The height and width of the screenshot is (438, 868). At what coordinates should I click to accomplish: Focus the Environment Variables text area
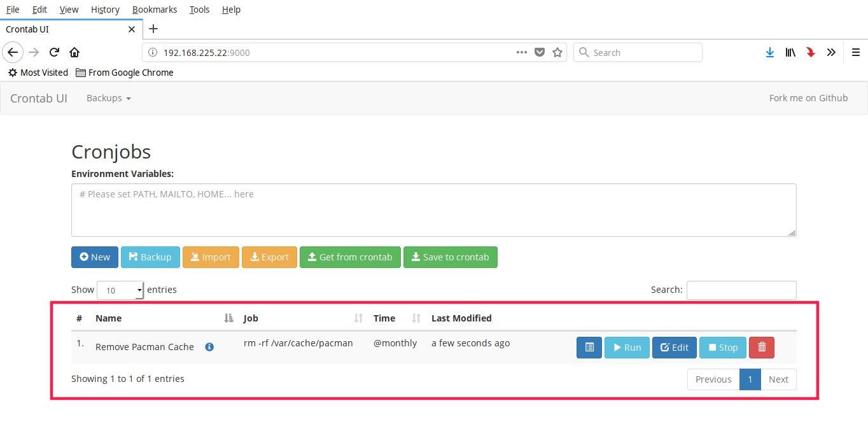433,210
